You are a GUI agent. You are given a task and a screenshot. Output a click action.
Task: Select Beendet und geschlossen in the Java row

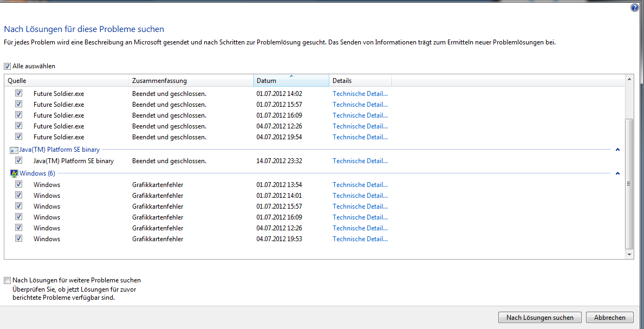[169, 161]
